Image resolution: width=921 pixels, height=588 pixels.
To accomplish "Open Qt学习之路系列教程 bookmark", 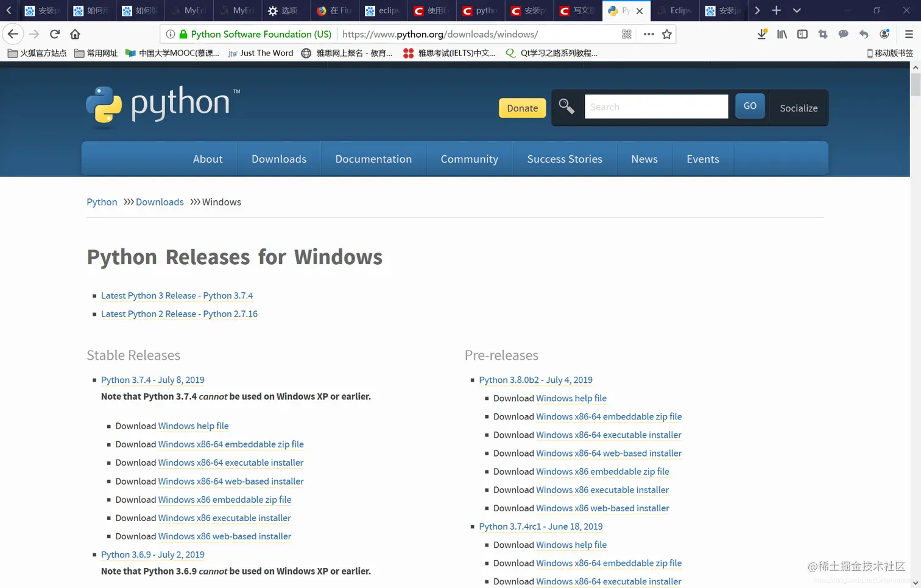I will point(551,53).
